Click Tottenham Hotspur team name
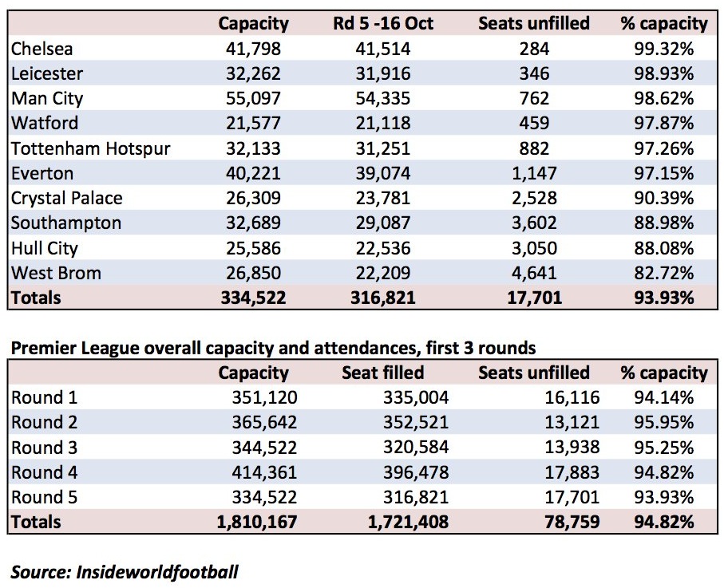The width and height of the screenshot is (724, 588). click(91, 148)
